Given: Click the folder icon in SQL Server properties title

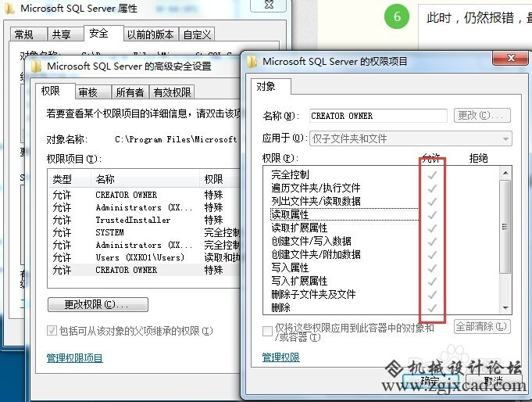Looking at the screenshot, I should point(9,8).
